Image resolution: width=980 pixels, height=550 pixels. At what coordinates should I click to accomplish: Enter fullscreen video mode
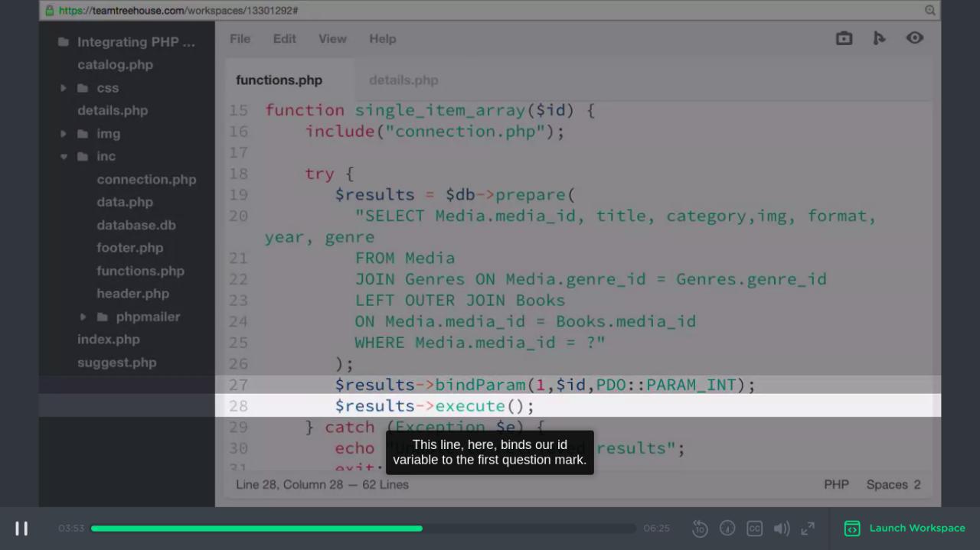click(x=808, y=529)
